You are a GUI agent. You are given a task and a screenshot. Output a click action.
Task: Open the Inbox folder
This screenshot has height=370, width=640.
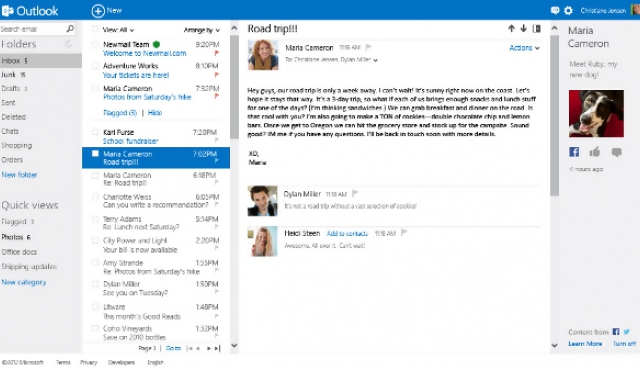[41, 61]
